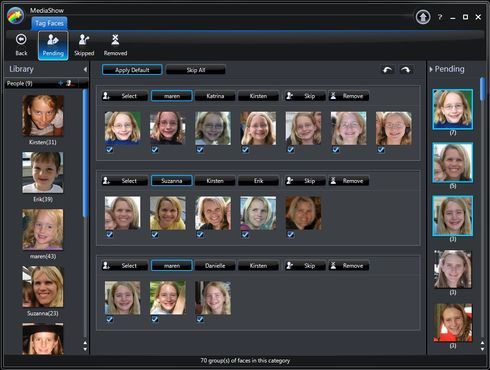The height and width of the screenshot is (370, 490).
Task: Show the Removed faces view
Action: [x=115, y=46]
